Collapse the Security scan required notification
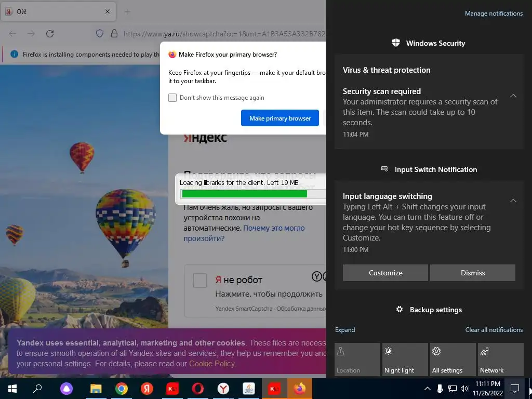Image resolution: width=532 pixels, height=399 pixels. [513, 96]
